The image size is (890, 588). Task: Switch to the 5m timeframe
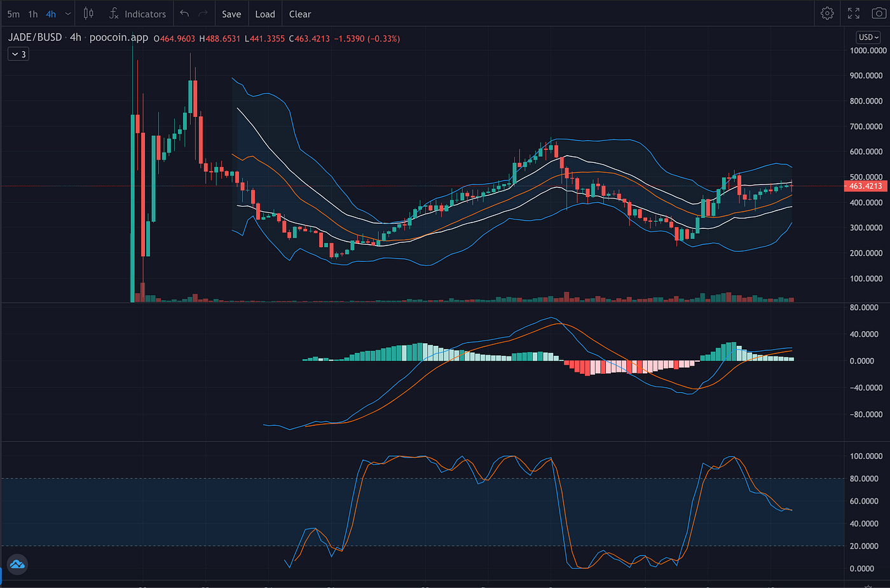pos(13,14)
